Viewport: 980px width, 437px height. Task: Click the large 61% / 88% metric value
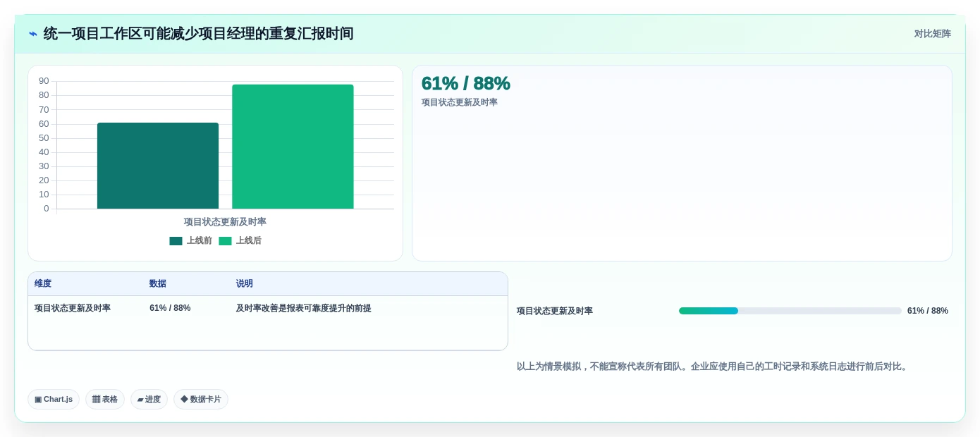(465, 83)
